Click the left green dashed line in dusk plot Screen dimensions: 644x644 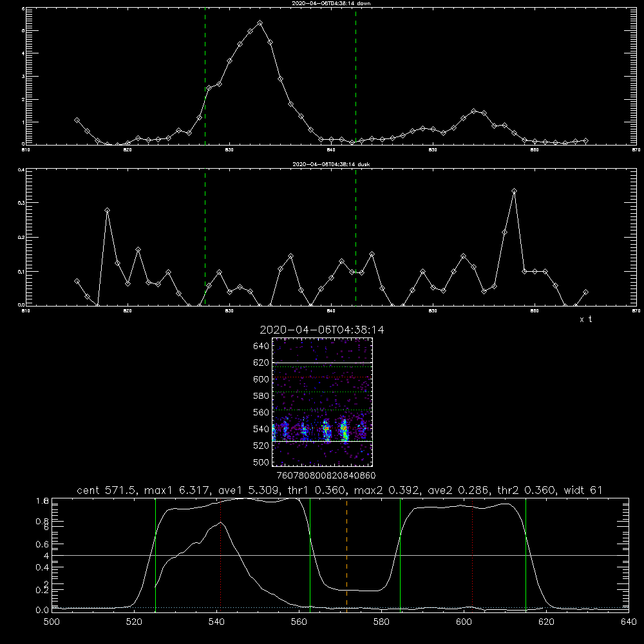(x=205, y=237)
